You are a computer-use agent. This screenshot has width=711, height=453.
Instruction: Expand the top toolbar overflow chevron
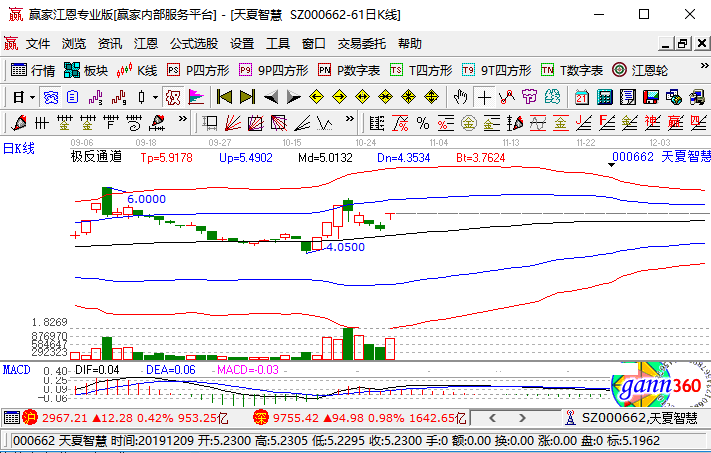click(x=704, y=66)
